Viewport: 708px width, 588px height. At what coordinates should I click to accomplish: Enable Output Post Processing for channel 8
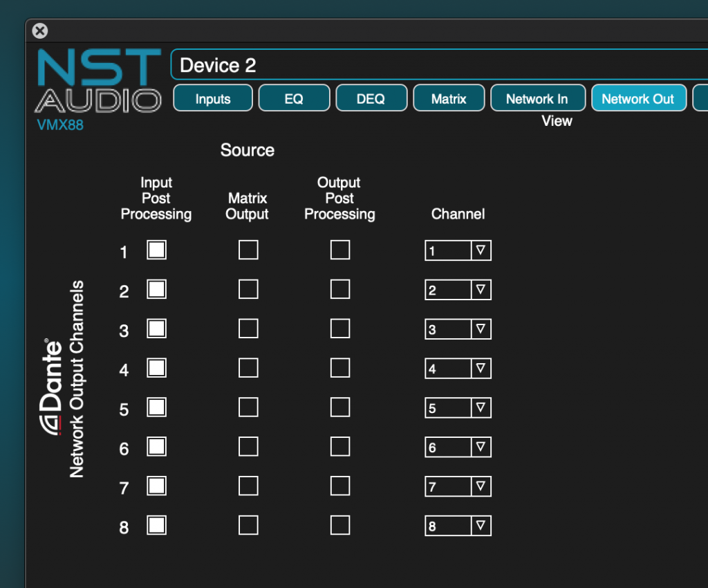point(339,524)
